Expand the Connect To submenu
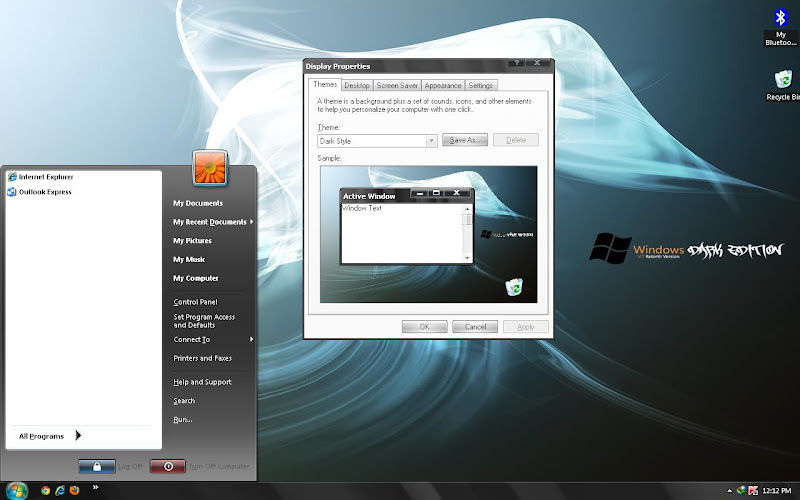The height and width of the screenshot is (500, 800). click(211, 340)
